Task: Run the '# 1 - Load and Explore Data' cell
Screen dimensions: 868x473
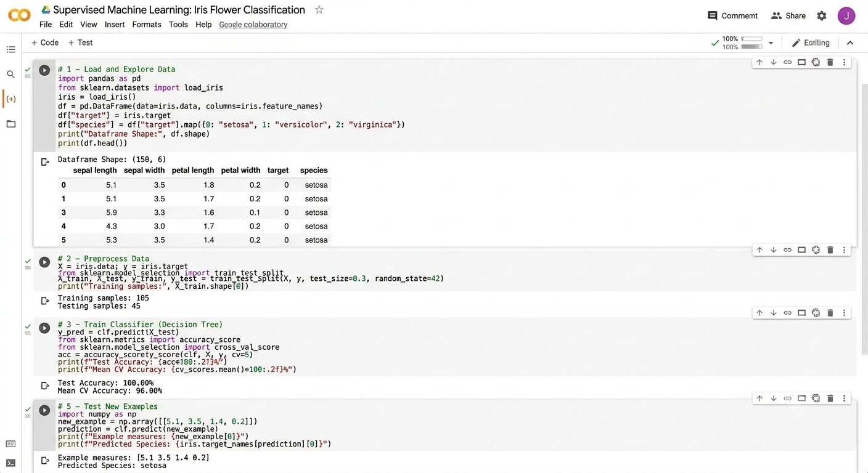Action: click(x=44, y=70)
